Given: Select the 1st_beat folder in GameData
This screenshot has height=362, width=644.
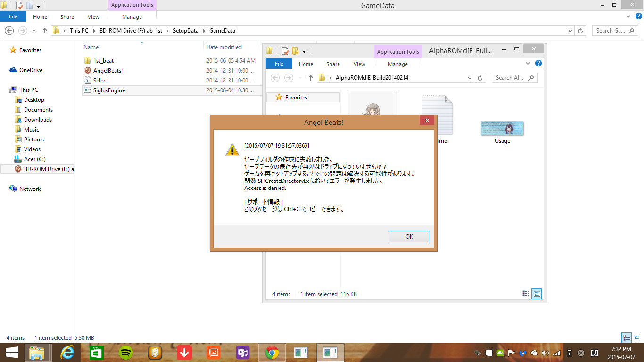Looking at the screenshot, I should pyautogui.click(x=103, y=60).
